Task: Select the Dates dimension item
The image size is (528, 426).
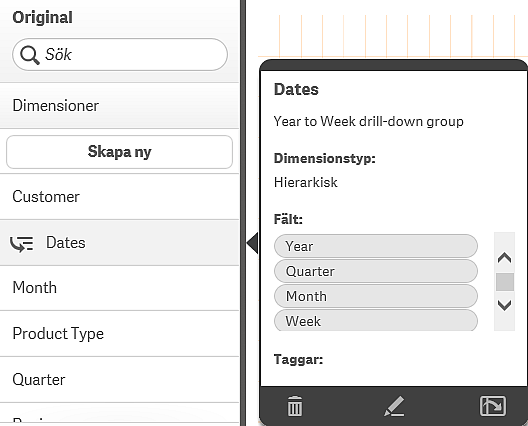Action: (120, 243)
